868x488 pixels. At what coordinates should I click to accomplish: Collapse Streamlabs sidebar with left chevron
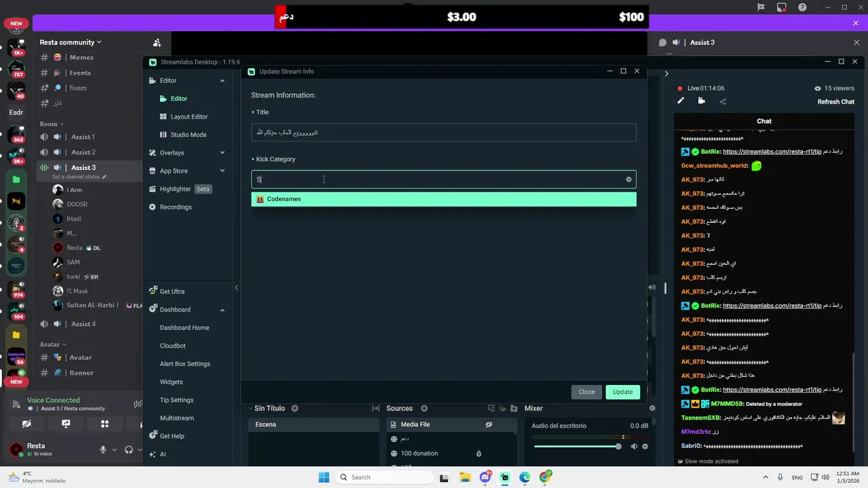coord(236,288)
